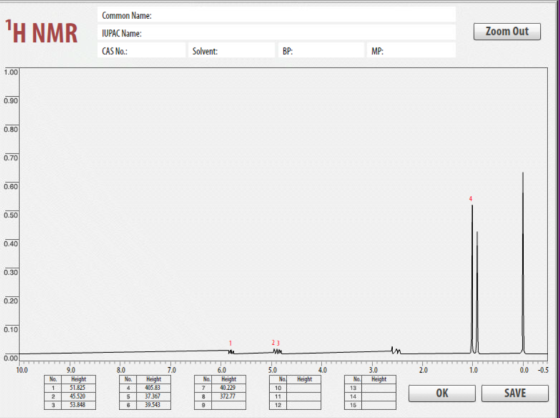Click into the Solvent field
The width and height of the screenshot is (560, 418).
pos(232,51)
